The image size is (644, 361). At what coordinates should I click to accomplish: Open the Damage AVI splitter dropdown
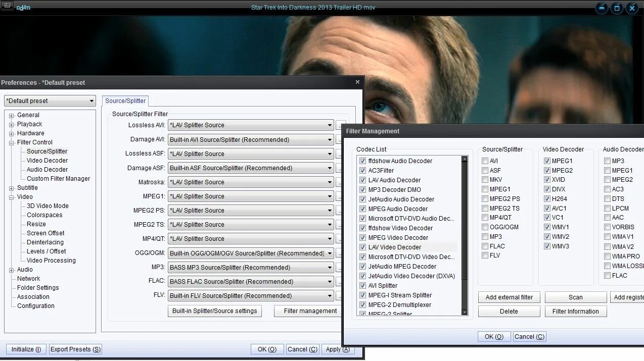click(x=251, y=140)
